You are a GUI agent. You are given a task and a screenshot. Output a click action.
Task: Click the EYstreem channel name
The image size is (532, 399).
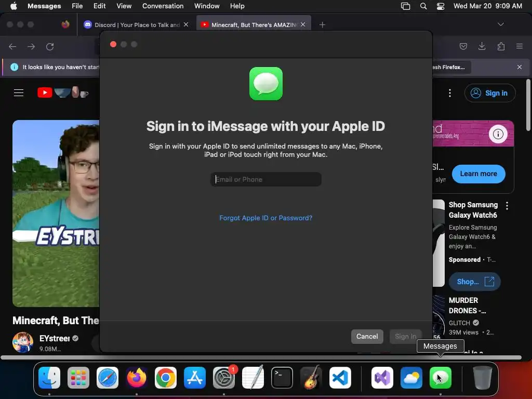[x=54, y=338]
